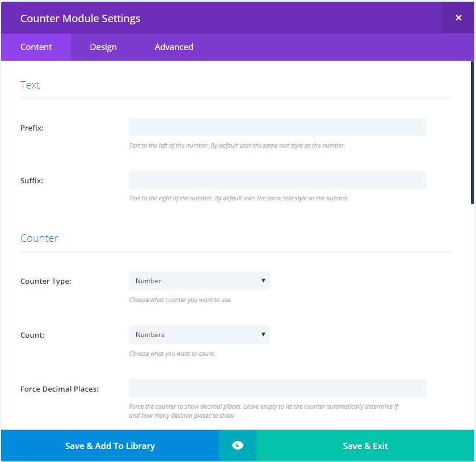Screen dimensions: 476x462
Task: Open the Count dropdown showing Numbers
Action: (199, 335)
